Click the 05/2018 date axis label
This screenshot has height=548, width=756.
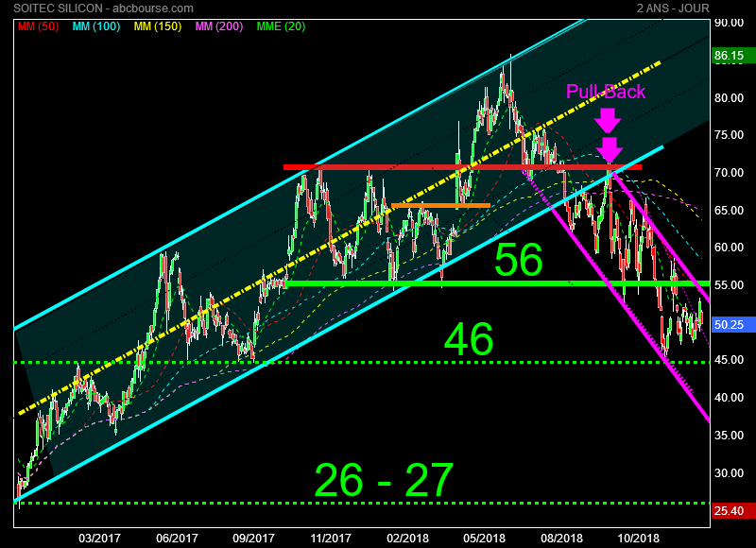click(485, 539)
